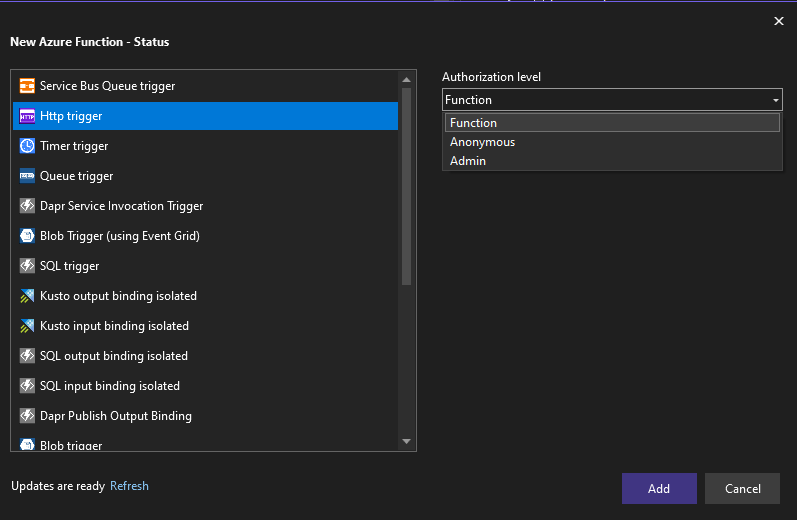Choose "Kusto output binding isolated" text
The width and height of the screenshot is (797, 520).
[118, 296]
